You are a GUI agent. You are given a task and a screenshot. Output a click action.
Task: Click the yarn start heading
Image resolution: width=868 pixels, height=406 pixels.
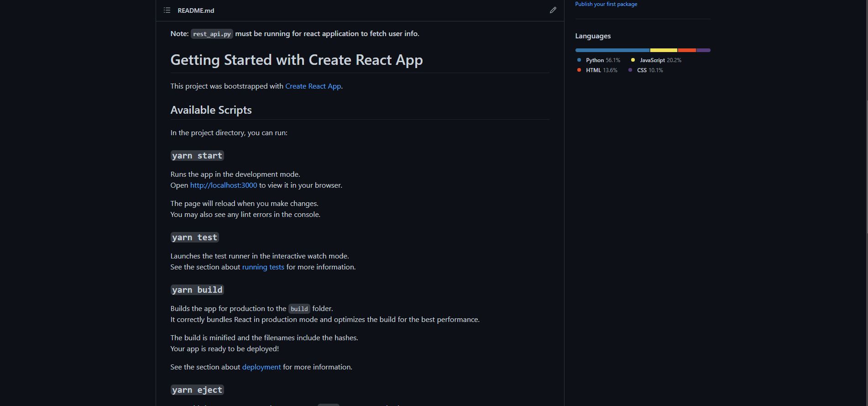[x=197, y=156]
